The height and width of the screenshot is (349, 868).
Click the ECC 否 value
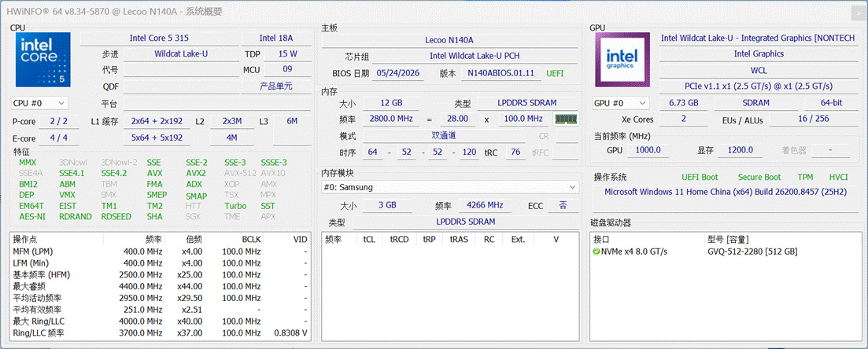pos(563,204)
